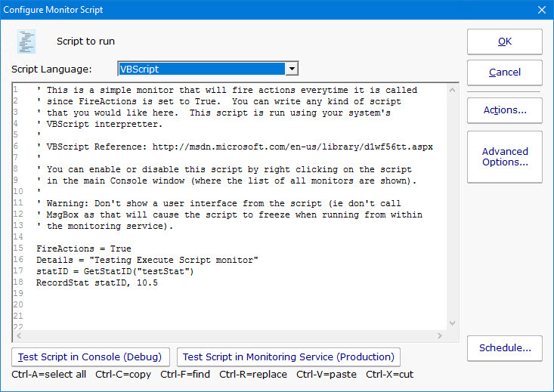Image resolution: width=554 pixels, height=392 pixels.
Task: Click the Details = "Testing Execute Script monitor" line
Action: click(x=147, y=260)
